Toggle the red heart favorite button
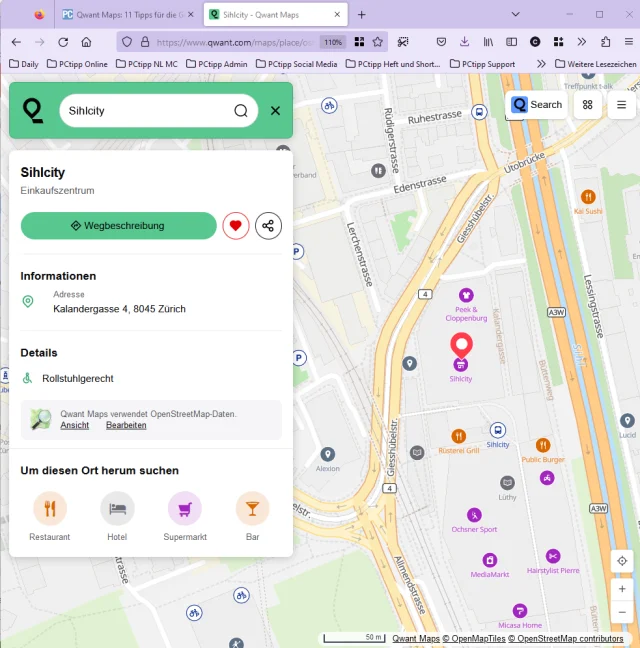The width and height of the screenshot is (640, 648). pyautogui.click(x=236, y=226)
